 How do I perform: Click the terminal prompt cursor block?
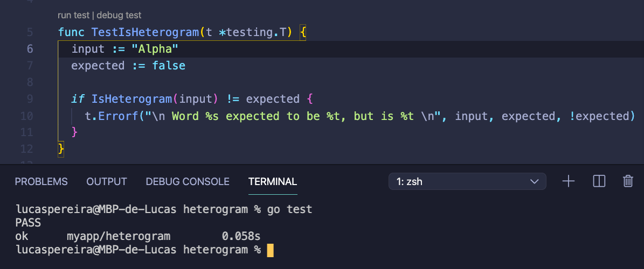click(x=270, y=250)
